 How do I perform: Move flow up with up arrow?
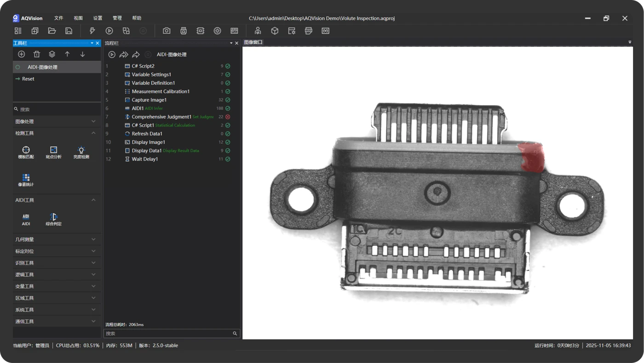pyautogui.click(x=67, y=54)
